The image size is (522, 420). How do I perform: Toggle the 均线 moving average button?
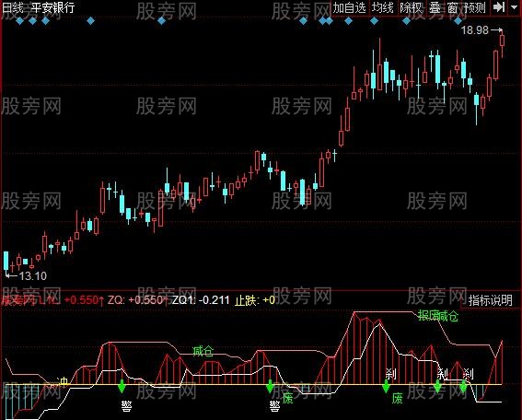(382, 7)
